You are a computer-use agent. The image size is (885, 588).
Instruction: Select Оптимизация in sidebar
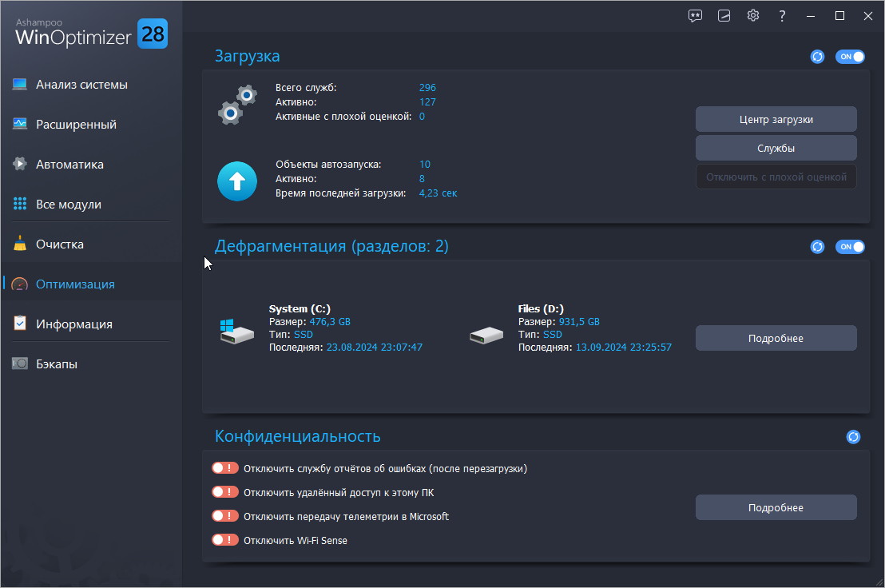91,284
